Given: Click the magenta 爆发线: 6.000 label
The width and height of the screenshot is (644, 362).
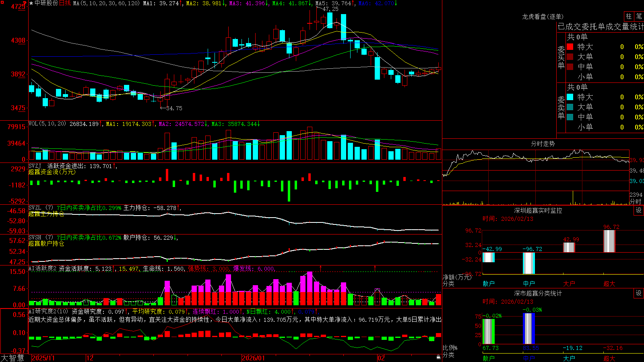Looking at the screenshot, I should [x=254, y=268].
